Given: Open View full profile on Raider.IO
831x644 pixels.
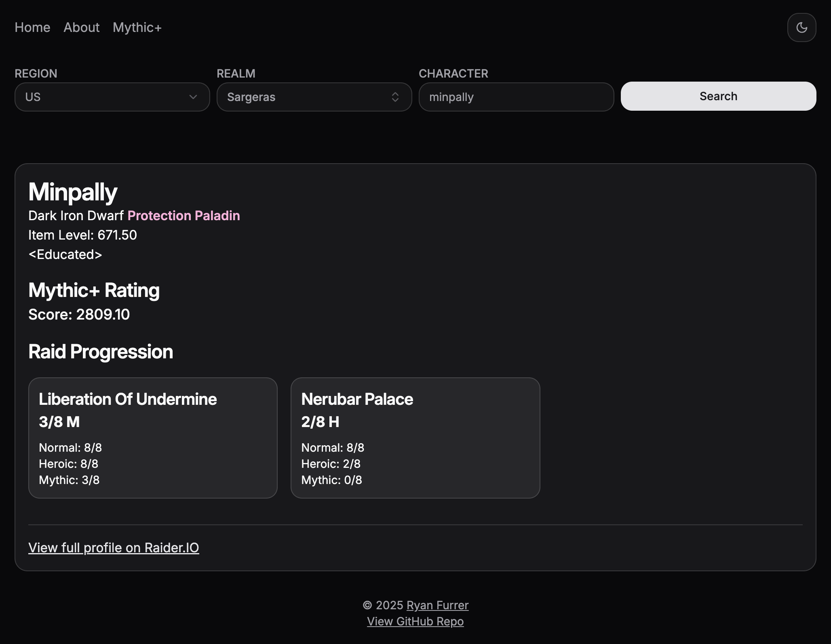Looking at the screenshot, I should point(114,547).
